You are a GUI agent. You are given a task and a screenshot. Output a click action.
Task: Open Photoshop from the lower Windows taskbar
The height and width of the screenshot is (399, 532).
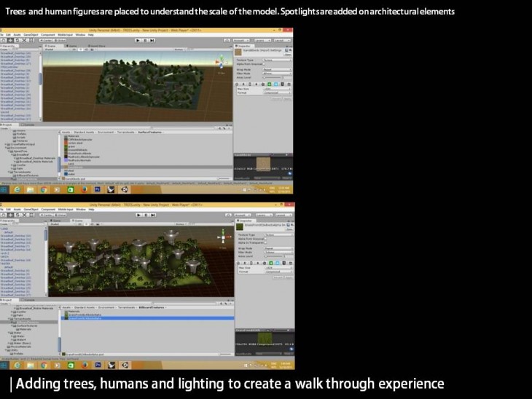click(x=97, y=365)
